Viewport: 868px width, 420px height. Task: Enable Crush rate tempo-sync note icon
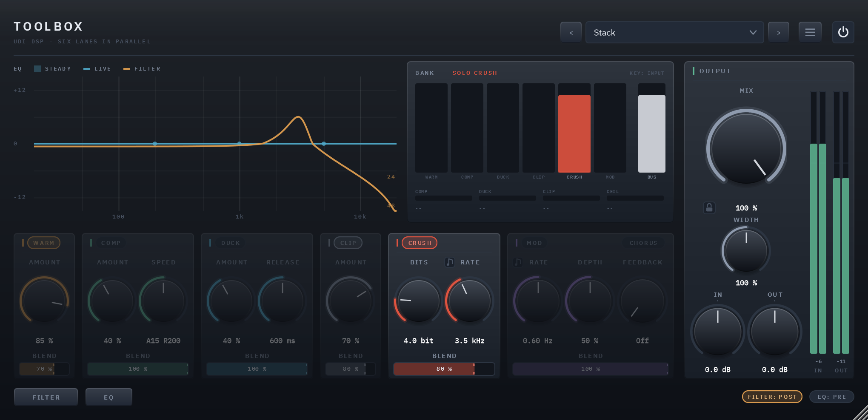[x=450, y=262]
